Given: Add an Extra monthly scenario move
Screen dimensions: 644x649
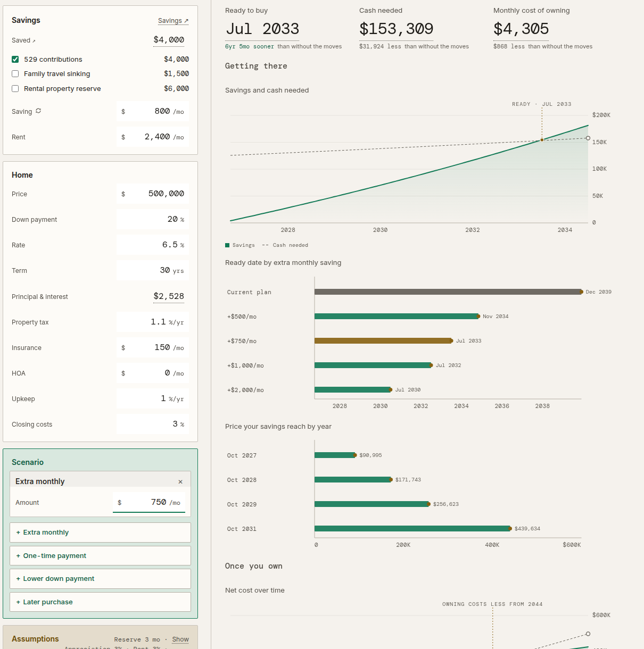Looking at the screenshot, I should [100, 532].
